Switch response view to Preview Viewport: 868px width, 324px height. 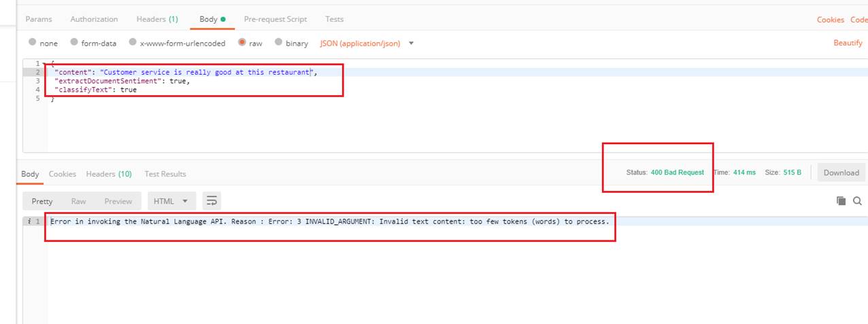[118, 201]
